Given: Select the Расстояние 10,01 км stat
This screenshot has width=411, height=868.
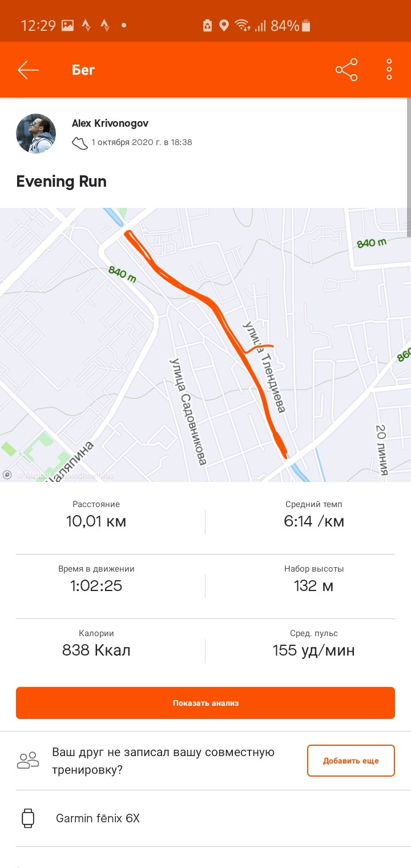Looking at the screenshot, I should (96, 515).
